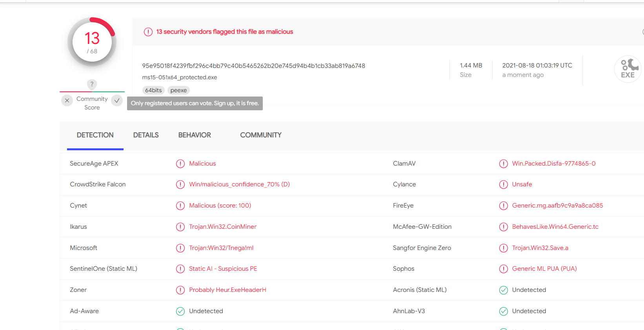This screenshot has width=644, height=330.
Task: Click Win/malicious_confidence_70% (D) result
Action: (x=239, y=184)
